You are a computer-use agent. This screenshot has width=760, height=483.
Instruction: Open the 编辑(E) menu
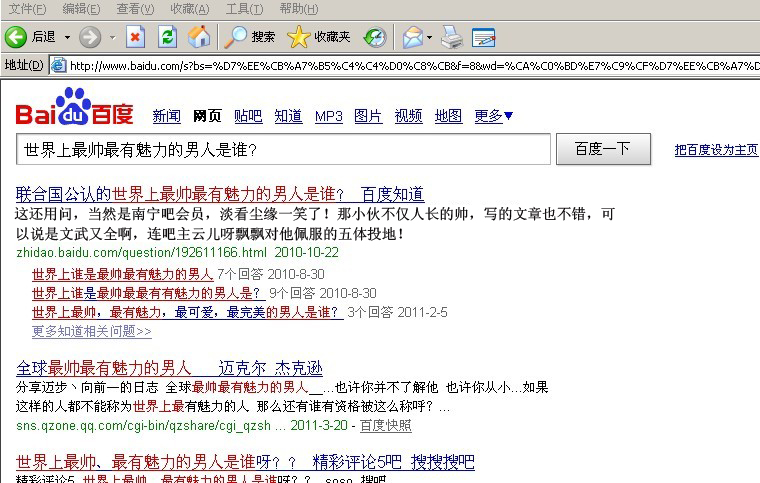pos(81,9)
